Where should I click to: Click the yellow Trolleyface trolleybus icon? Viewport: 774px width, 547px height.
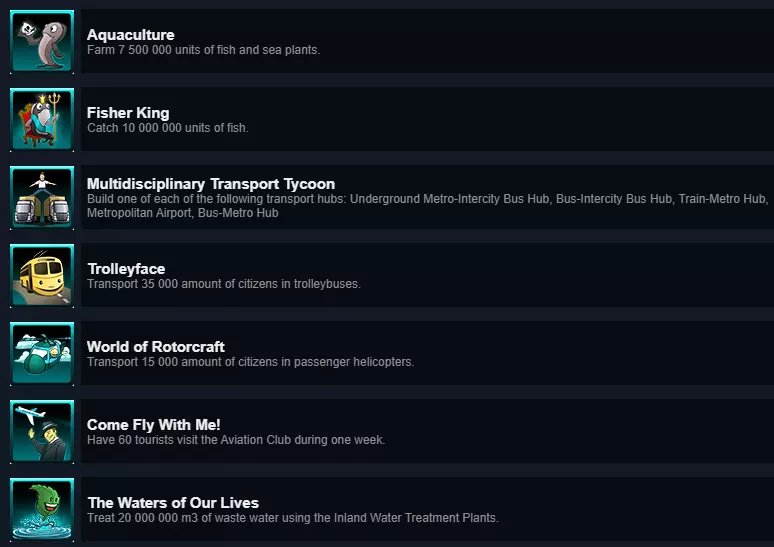(x=42, y=275)
